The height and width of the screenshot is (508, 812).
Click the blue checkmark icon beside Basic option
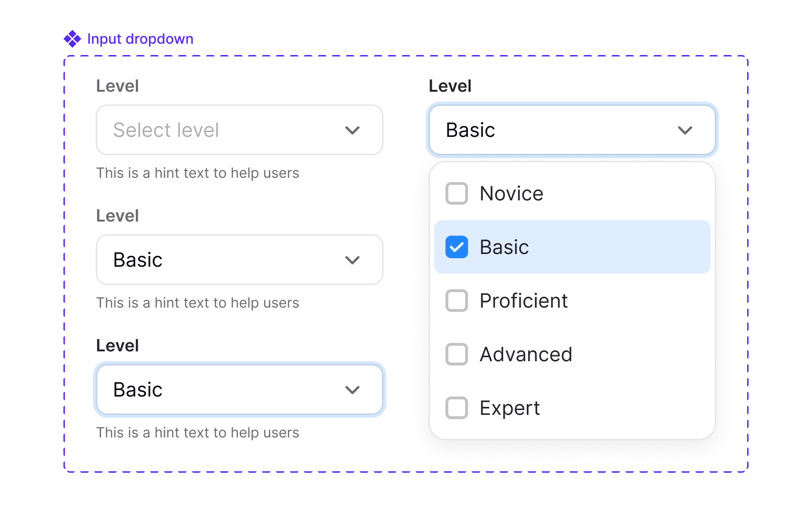[x=456, y=247]
